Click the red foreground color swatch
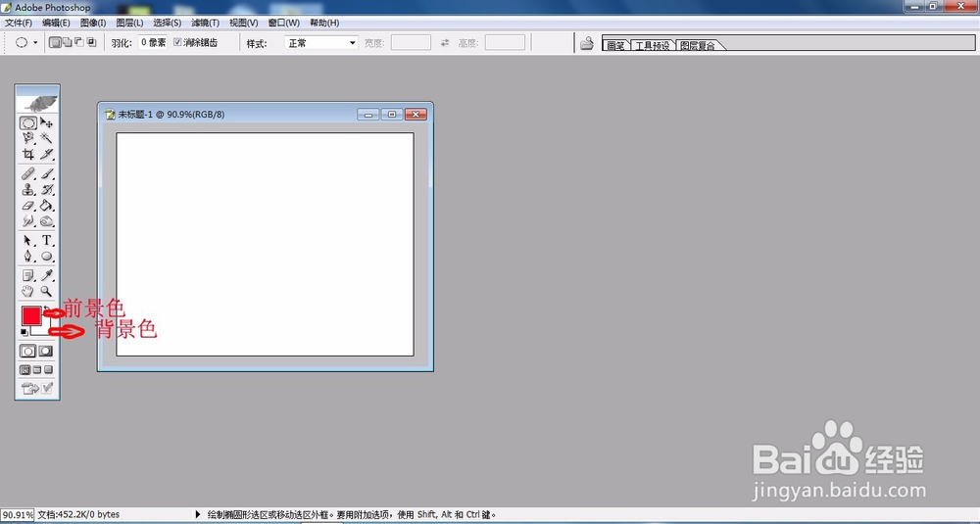The width and height of the screenshot is (980, 524). click(x=31, y=315)
